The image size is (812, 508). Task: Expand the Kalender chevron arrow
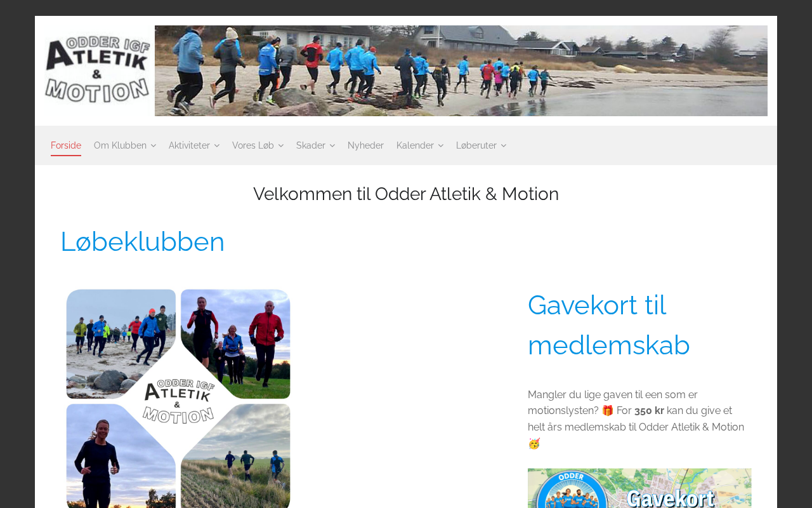click(x=440, y=146)
